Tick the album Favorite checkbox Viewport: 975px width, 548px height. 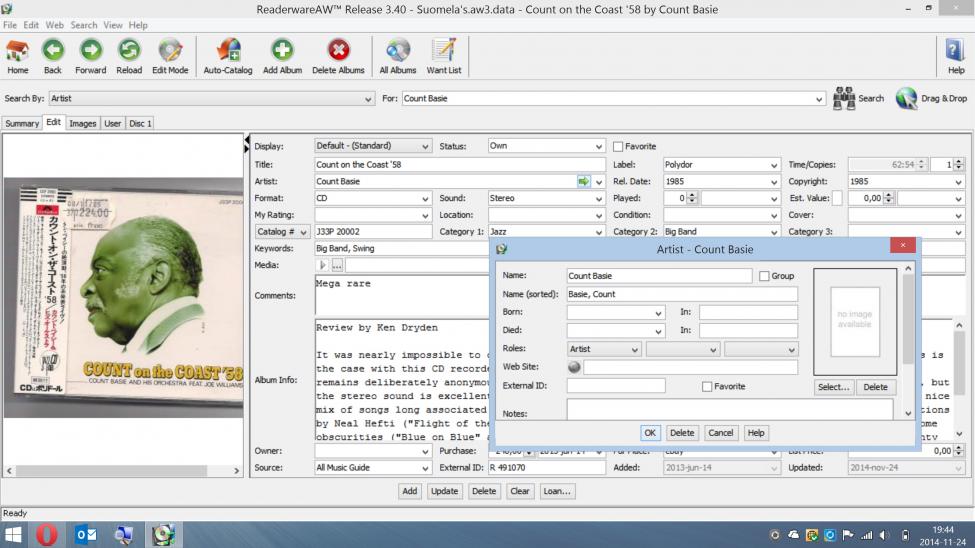point(618,147)
